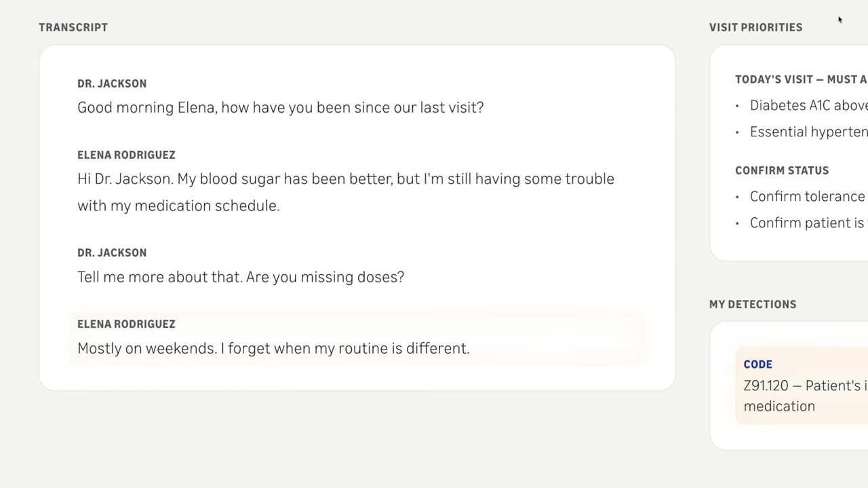Select Dr. Jackson's greeting line
Image resolution: width=868 pixels, height=488 pixels.
280,107
